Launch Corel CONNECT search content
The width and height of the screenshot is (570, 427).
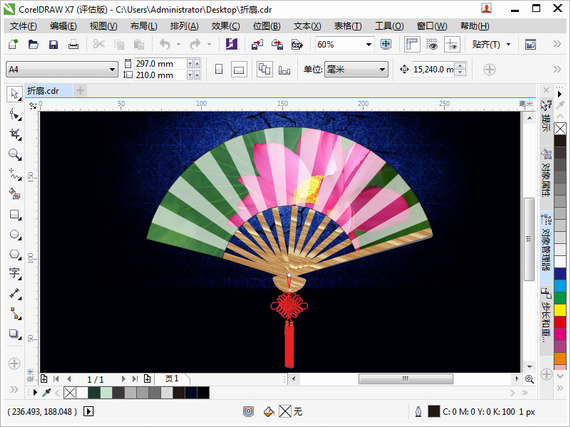coord(232,44)
